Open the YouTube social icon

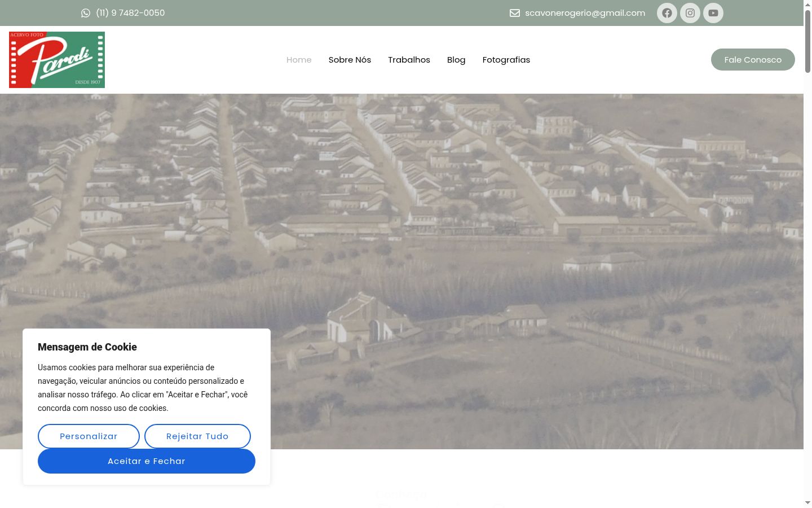(x=713, y=13)
